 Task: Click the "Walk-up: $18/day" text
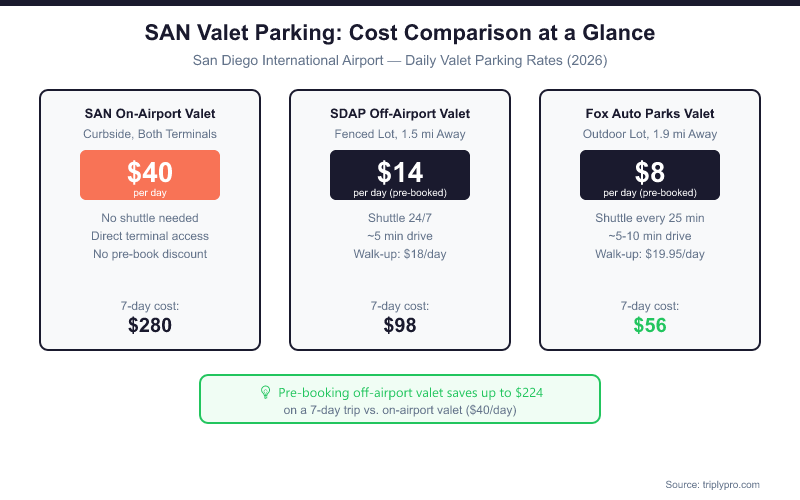pyautogui.click(x=400, y=254)
